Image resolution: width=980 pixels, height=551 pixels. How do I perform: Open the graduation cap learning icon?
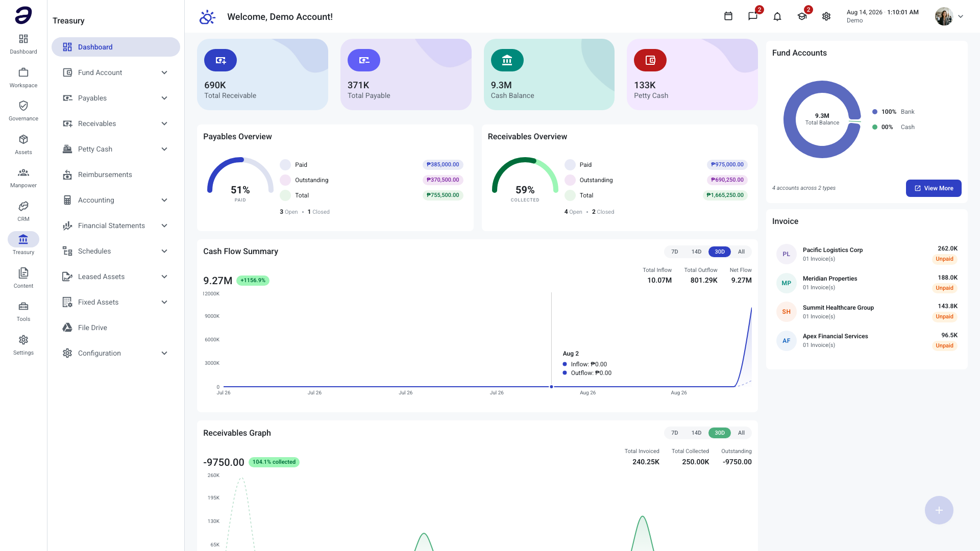(802, 16)
